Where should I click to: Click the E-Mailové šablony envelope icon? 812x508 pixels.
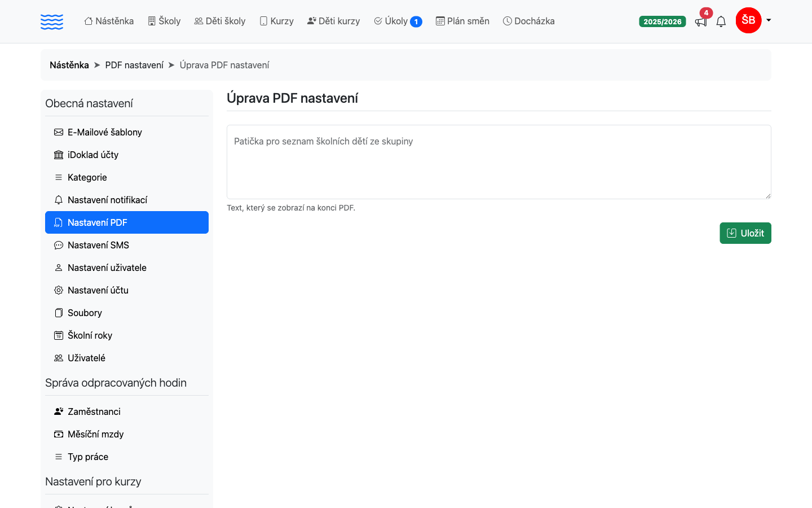click(59, 132)
